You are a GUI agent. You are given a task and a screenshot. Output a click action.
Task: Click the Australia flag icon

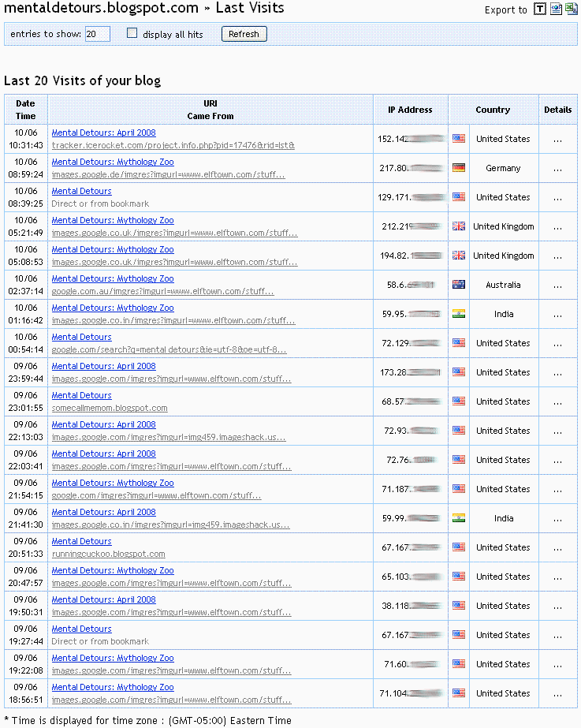point(459,285)
